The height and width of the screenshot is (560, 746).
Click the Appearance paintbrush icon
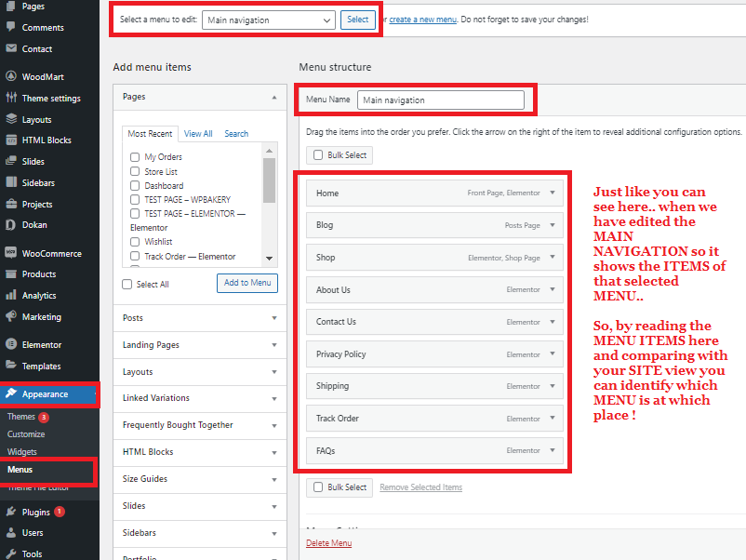tap(11, 393)
